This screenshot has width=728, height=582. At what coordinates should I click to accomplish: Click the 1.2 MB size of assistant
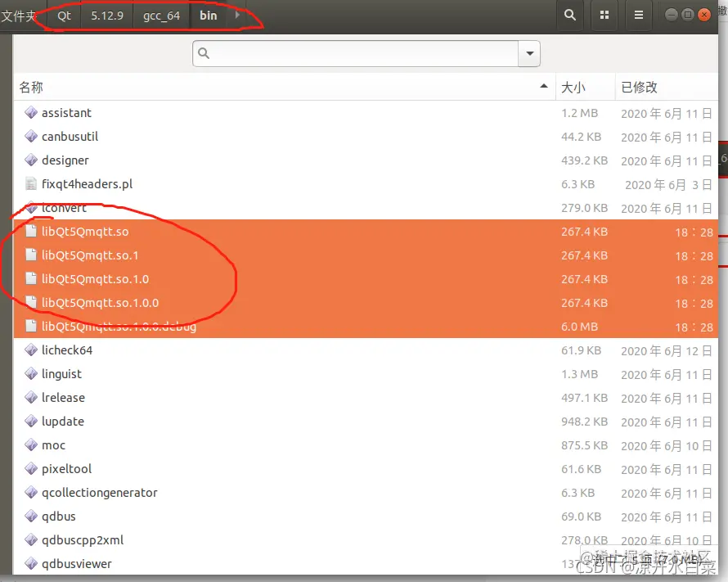coord(579,113)
